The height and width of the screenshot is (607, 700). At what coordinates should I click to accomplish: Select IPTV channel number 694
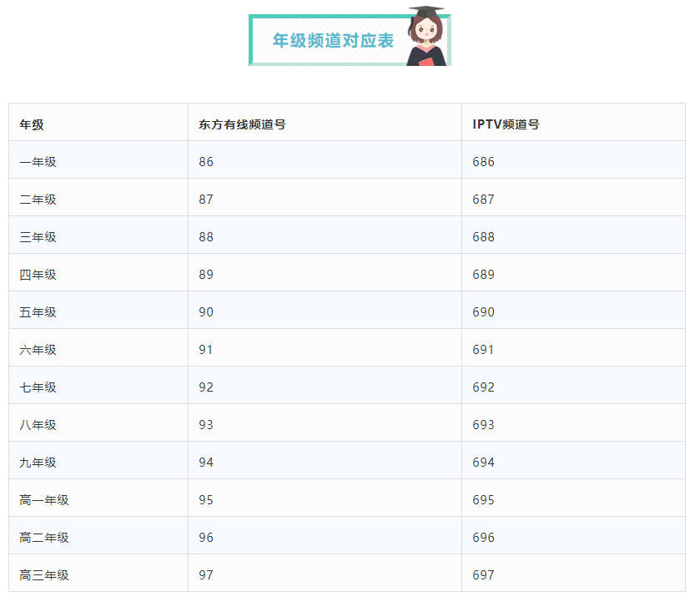(x=483, y=463)
